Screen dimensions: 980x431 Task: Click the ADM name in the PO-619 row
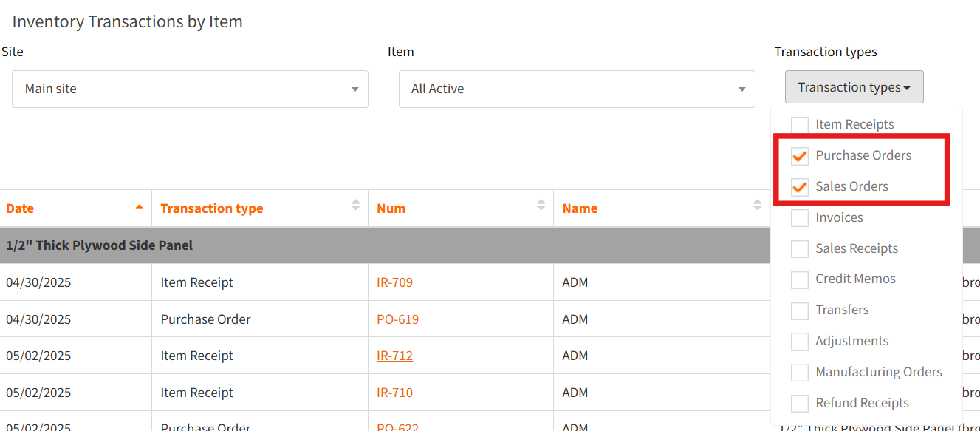click(575, 319)
